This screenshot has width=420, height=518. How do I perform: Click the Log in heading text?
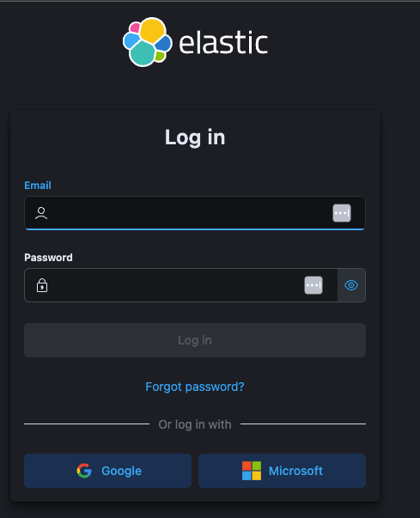(x=195, y=137)
